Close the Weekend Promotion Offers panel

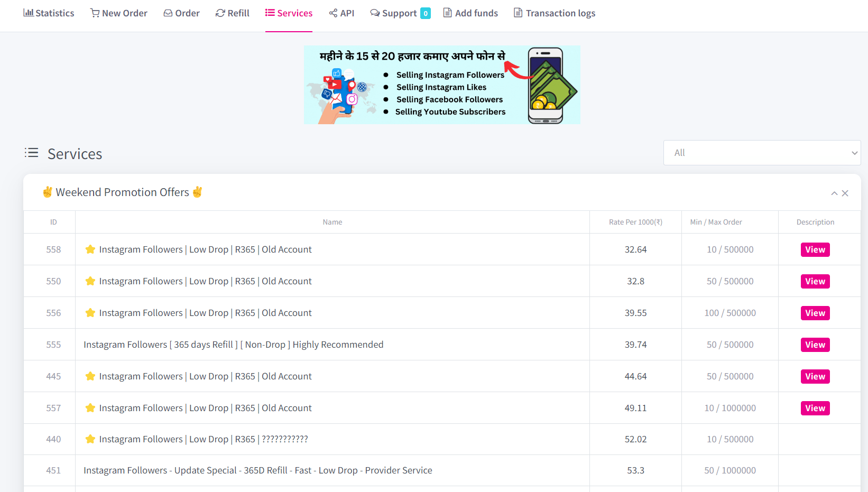click(845, 193)
